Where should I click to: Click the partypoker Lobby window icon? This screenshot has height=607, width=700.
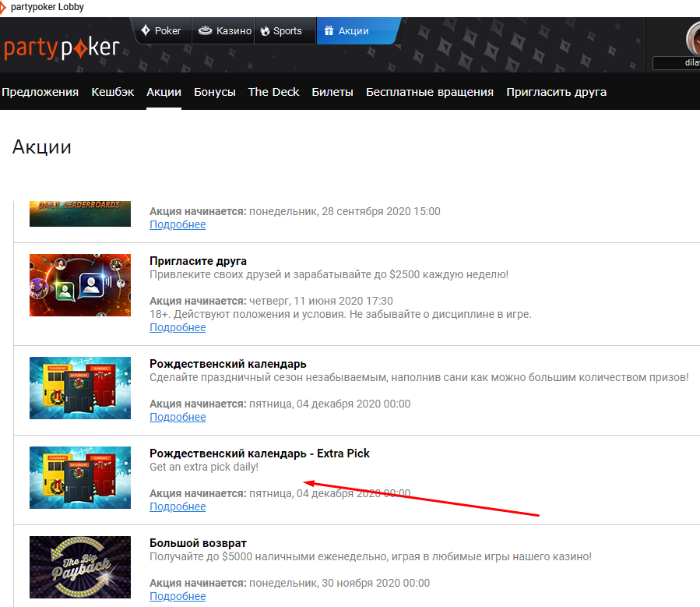pos(2,7)
